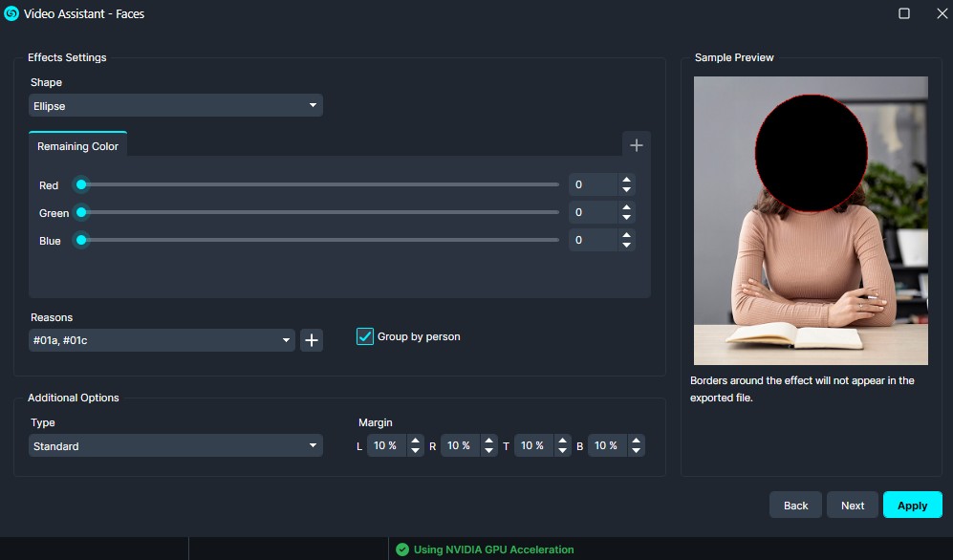This screenshot has width=953, height=560.
Task: Decrease the right margin (R) value
Action: click(x=488, y=451)
